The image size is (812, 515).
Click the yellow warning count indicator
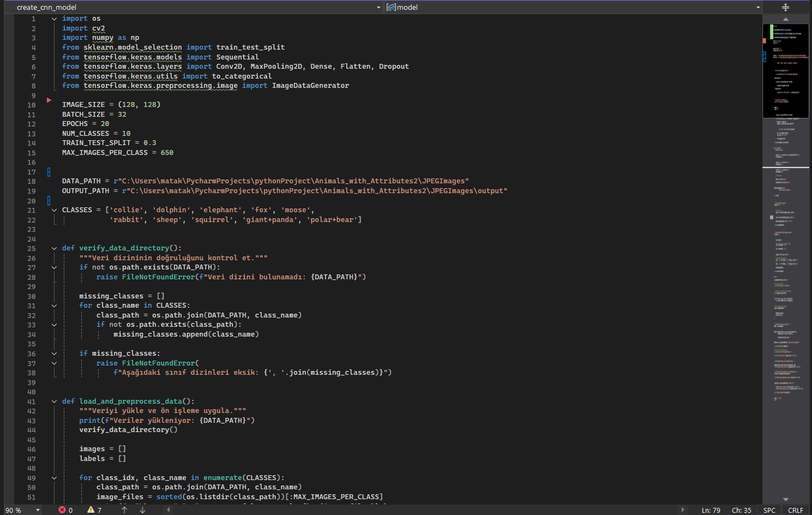point(94,510)
